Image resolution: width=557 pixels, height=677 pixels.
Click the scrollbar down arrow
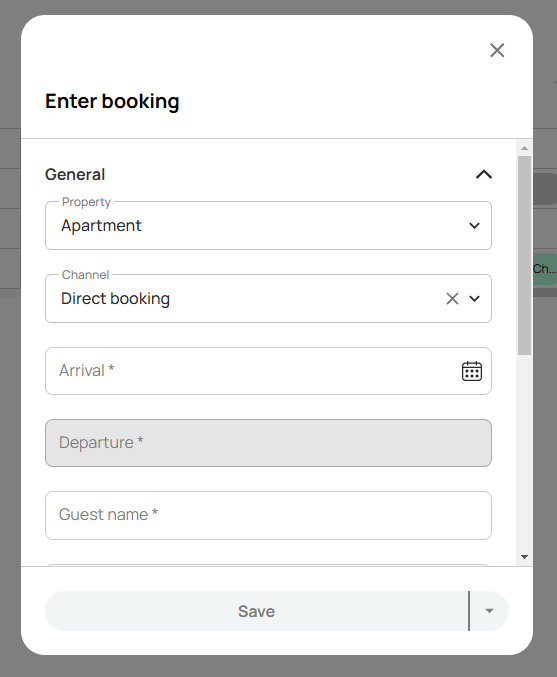[x=524, y=557]
